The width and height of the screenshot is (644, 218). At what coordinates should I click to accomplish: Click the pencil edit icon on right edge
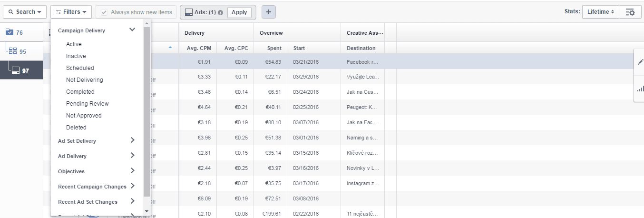640,62
